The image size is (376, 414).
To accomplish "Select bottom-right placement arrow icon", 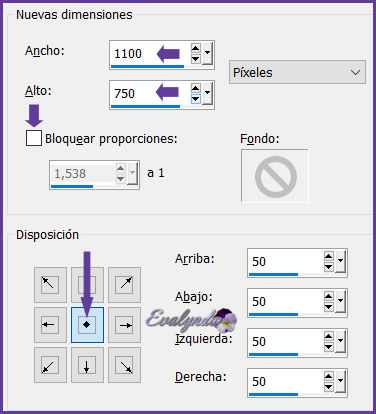I will click(124, 365).
